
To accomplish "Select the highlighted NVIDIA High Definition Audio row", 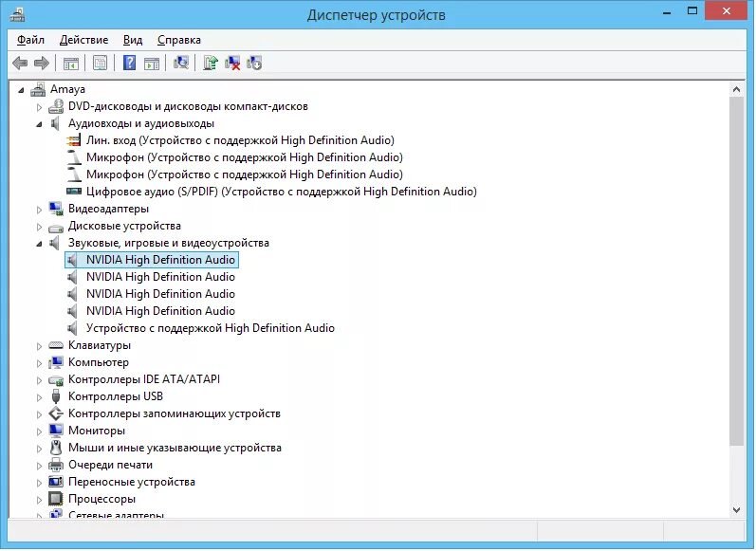I will pyautogui.click(x=152, y=260).
